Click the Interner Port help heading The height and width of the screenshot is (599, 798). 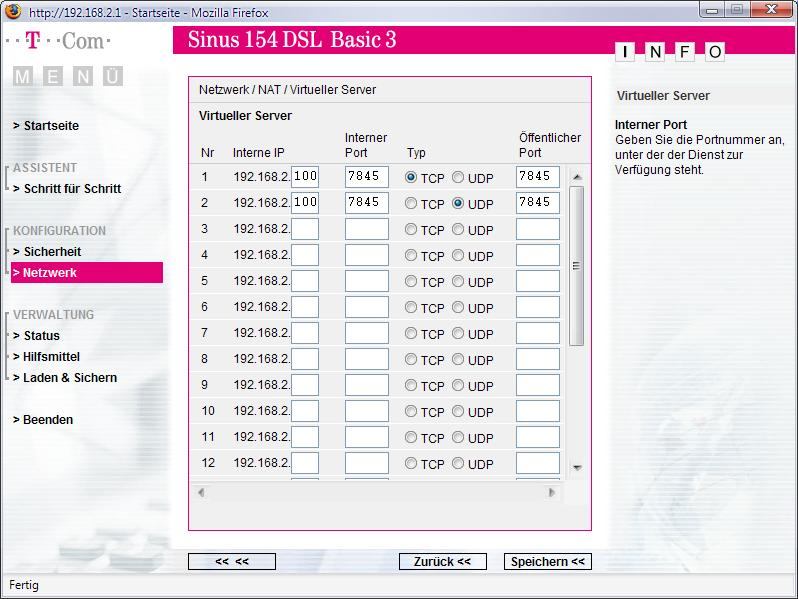pos(650,125)
